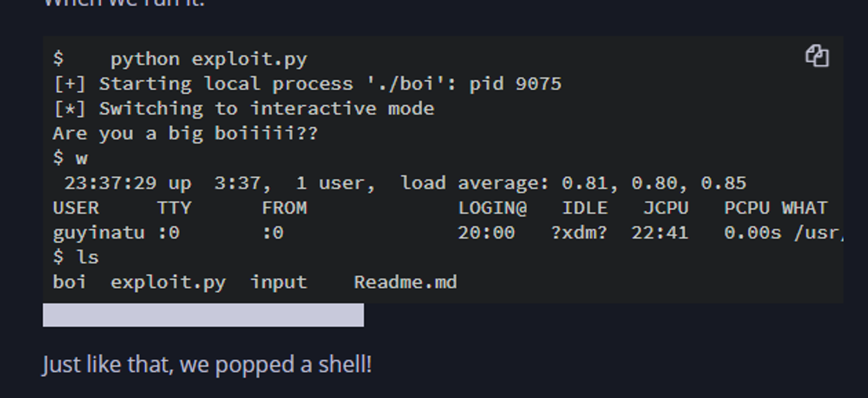868x398 pixels.
Task: Click the 'Switching to interactive mode' line
Action: pyautogui.click(x=266, y=109)
